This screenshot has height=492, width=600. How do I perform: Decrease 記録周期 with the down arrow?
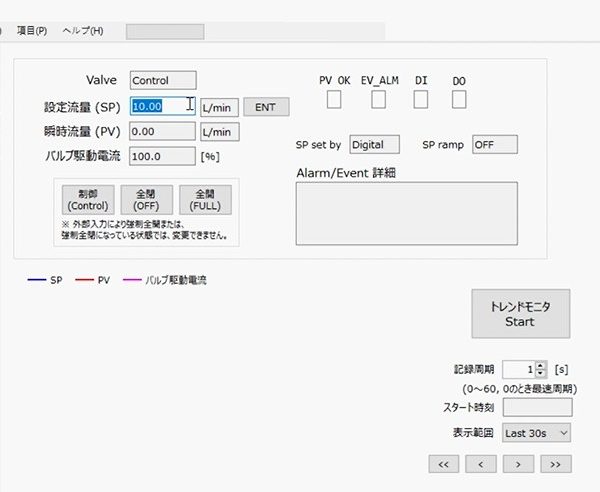point(541,373)
